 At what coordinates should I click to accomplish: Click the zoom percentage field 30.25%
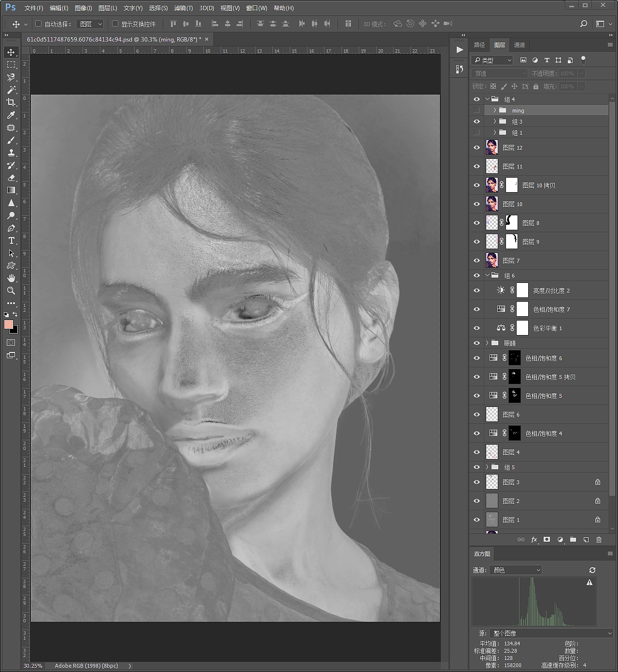click(33, 666)
